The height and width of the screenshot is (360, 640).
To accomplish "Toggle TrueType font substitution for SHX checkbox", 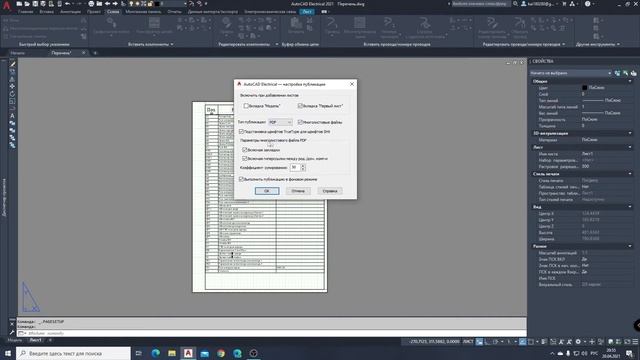I will point(241,131).
